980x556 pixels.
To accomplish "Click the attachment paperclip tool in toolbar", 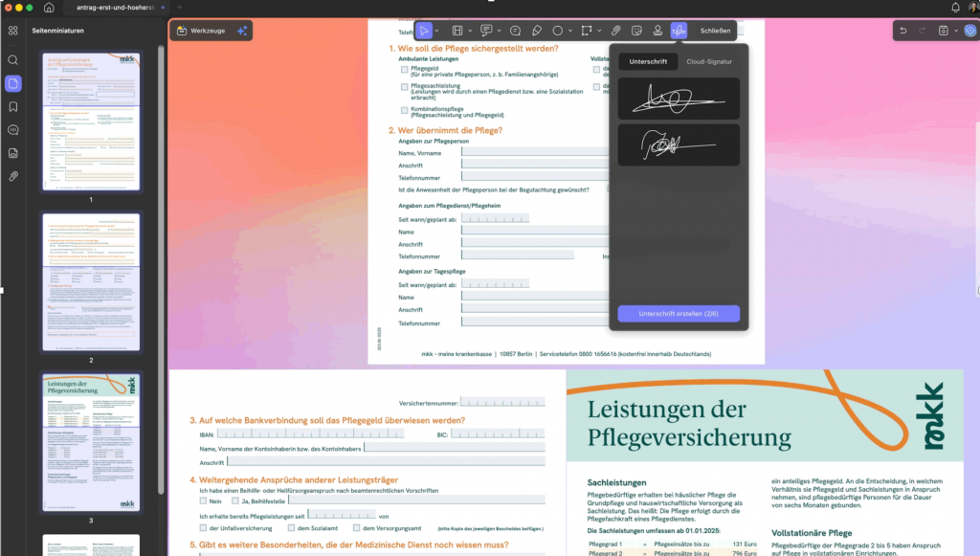I will (615, 31).
